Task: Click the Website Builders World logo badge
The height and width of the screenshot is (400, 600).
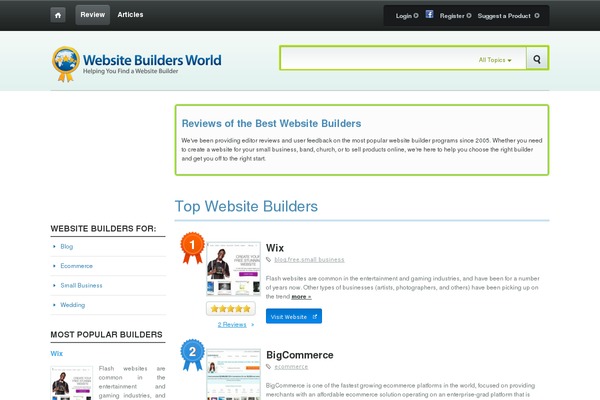Action: click(66, 64)
